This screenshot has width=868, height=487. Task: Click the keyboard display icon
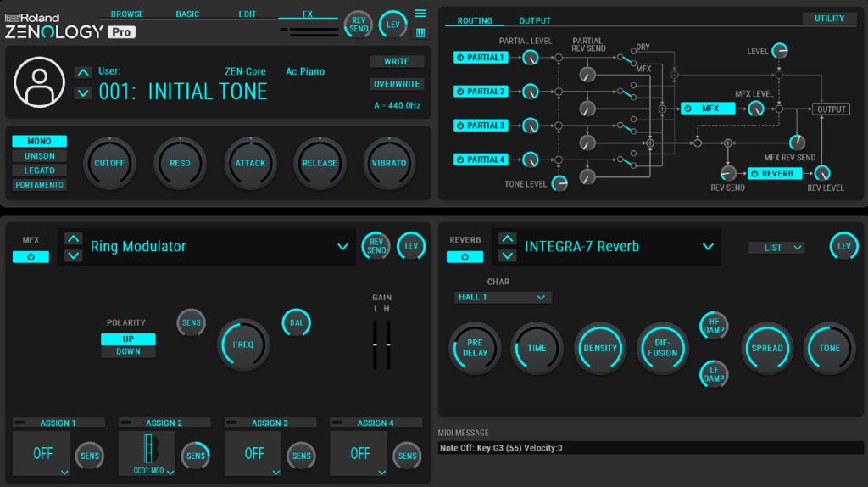pyautogui.click(x=420, y=33)
